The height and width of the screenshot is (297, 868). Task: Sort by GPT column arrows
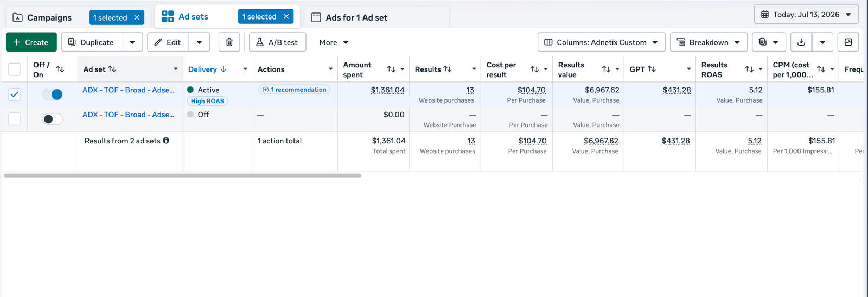point(652,69)
